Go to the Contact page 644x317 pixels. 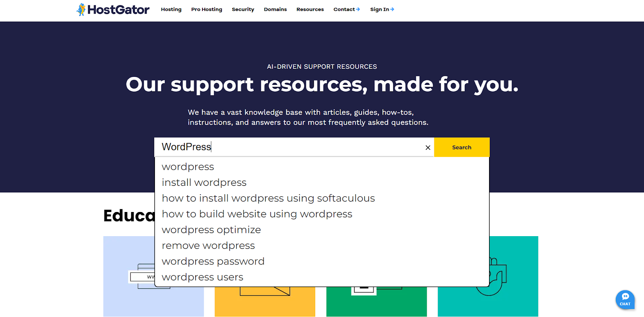pyautogui.click(x=347, y=9)
